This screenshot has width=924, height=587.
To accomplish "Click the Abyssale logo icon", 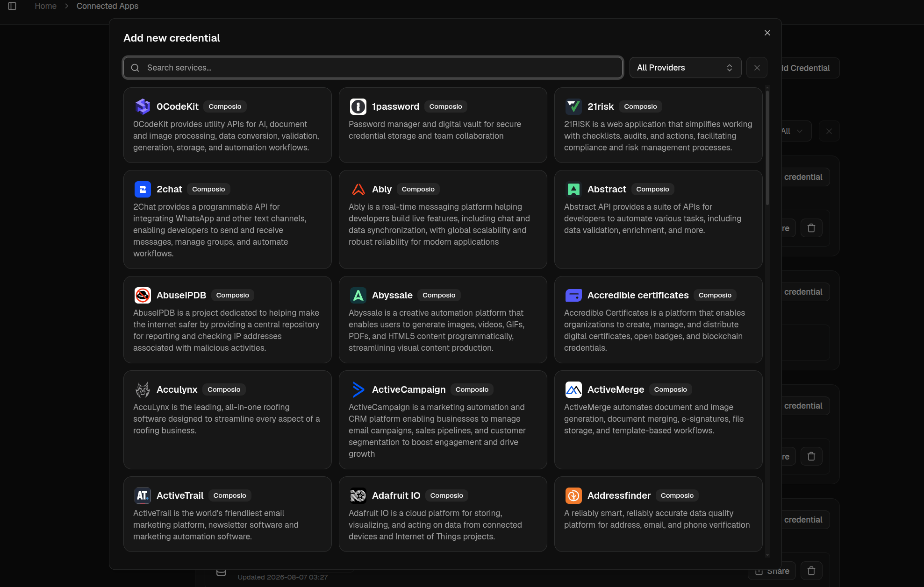I will (358, 295).
